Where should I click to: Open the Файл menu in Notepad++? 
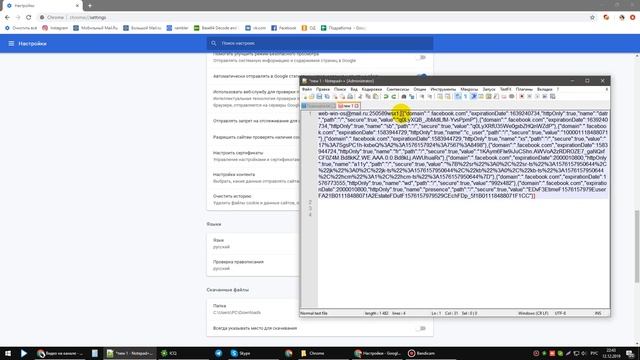click(x=307, y=89)
